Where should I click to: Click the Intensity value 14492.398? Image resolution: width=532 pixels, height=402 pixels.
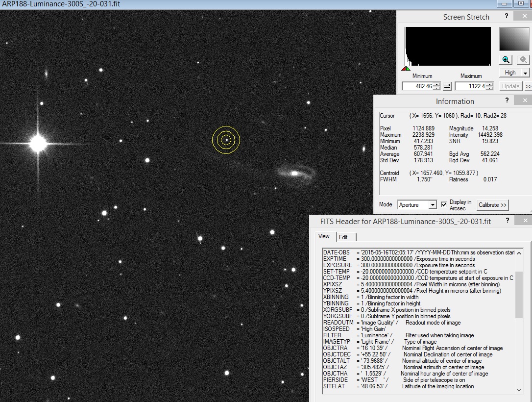pyautogui.click(x=490, y=135)
